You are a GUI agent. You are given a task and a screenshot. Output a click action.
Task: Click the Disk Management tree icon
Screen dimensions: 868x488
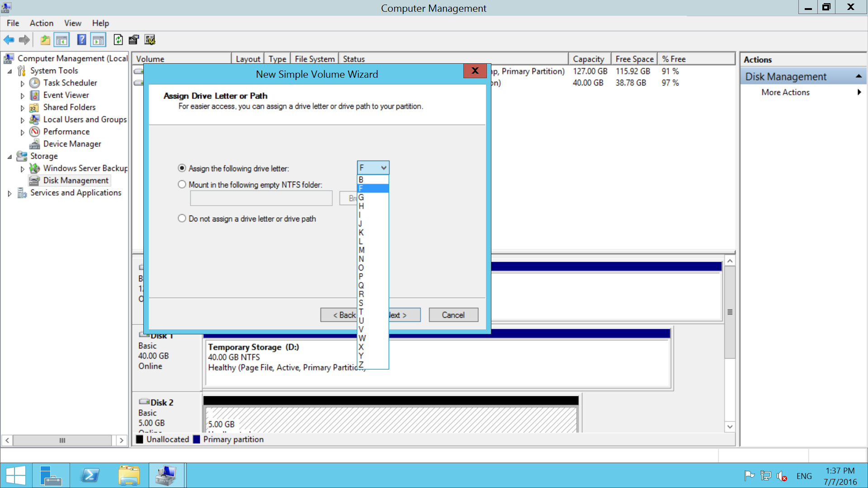[34, 180]
